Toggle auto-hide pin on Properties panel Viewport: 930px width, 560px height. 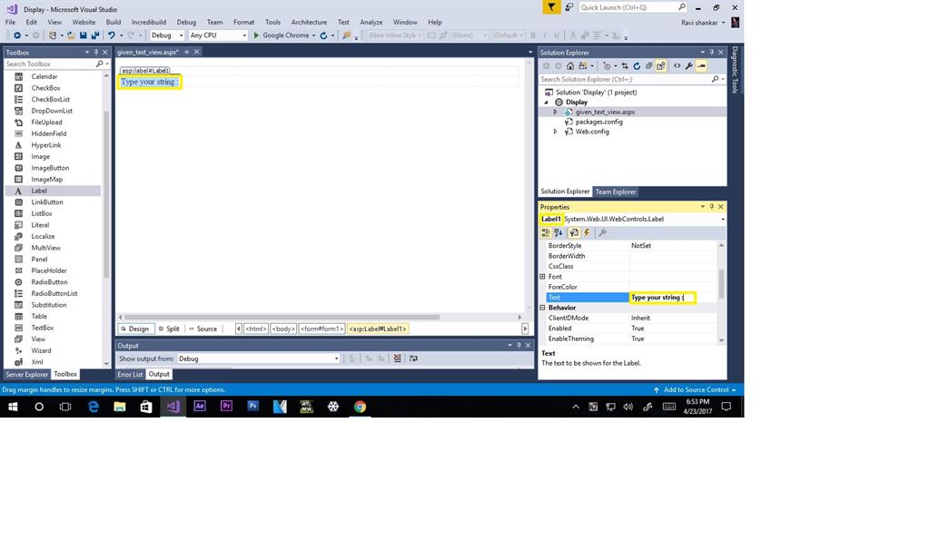[712, 207]
